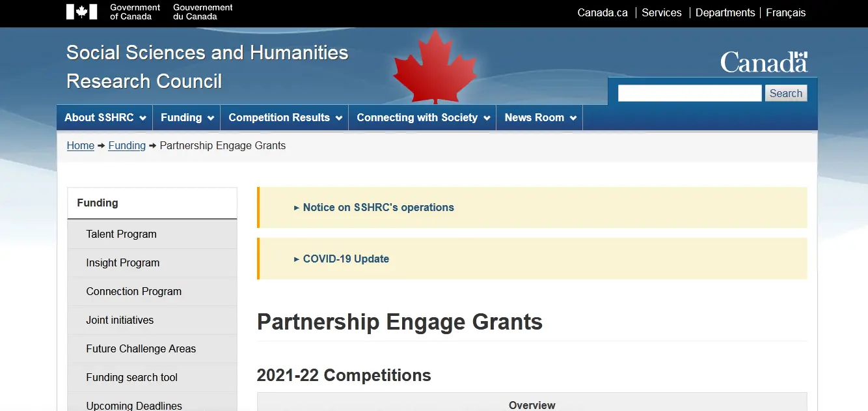The height and width of the screenshot is (411, 868).
Task: Click the red maple leaf emblem
Action: (x=435, y=66)
